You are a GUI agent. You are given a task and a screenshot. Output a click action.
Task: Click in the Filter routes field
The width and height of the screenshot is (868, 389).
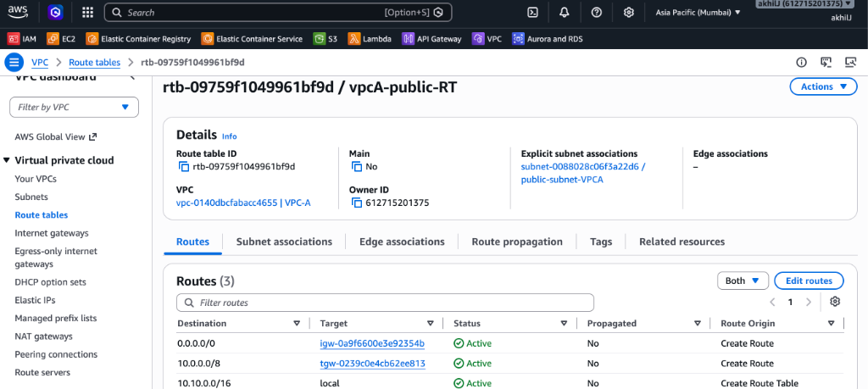coord(386,303)
